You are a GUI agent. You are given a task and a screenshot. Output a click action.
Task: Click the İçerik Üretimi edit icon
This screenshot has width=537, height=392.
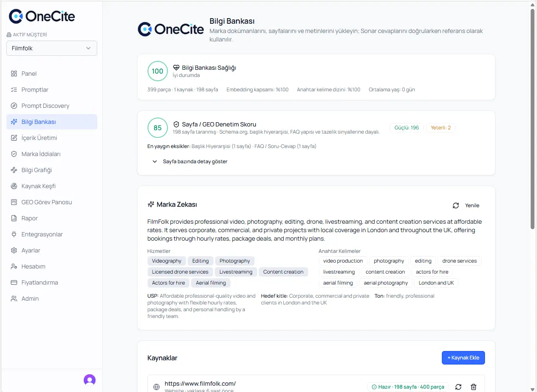pos(14,138)
